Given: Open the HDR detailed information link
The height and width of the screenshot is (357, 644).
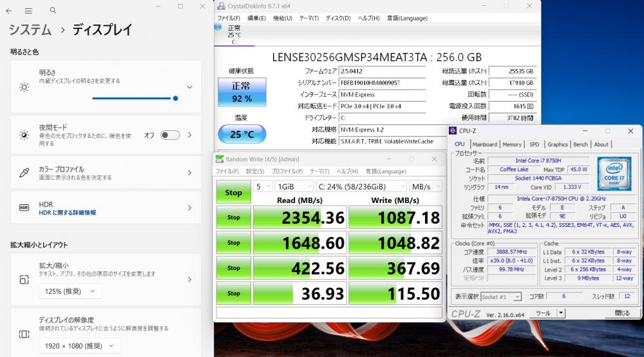Looking at the screenshot, I should coord(68,212).
